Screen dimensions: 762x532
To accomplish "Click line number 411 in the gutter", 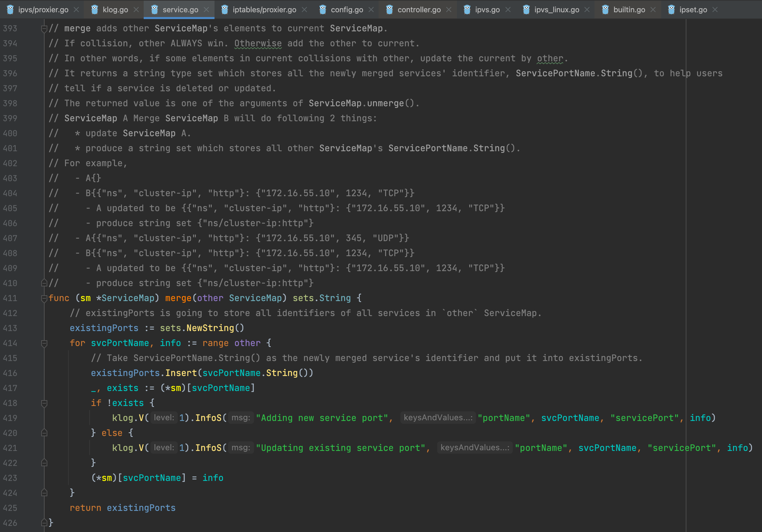I will point(10,298).
